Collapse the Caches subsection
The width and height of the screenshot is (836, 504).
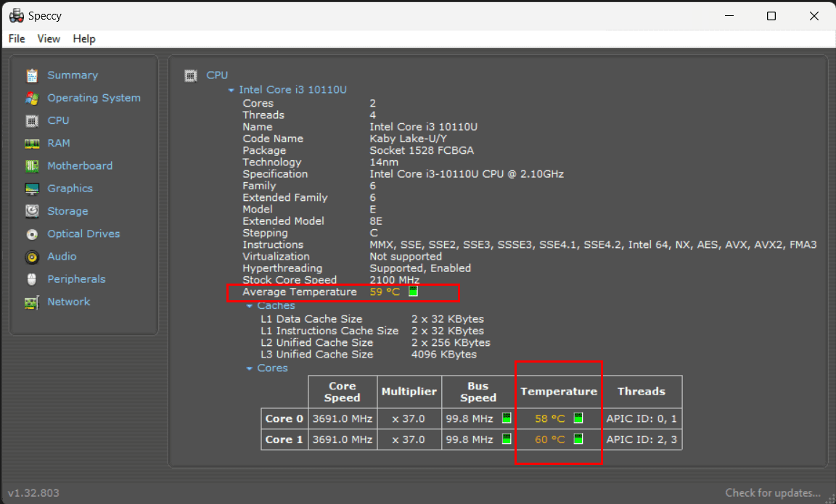(250, 305)
